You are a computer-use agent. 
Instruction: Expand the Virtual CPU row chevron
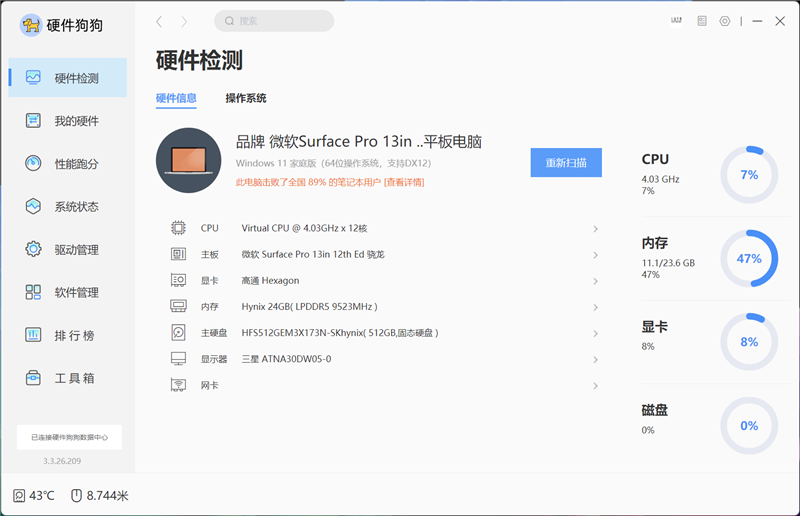tap(595, 229)
